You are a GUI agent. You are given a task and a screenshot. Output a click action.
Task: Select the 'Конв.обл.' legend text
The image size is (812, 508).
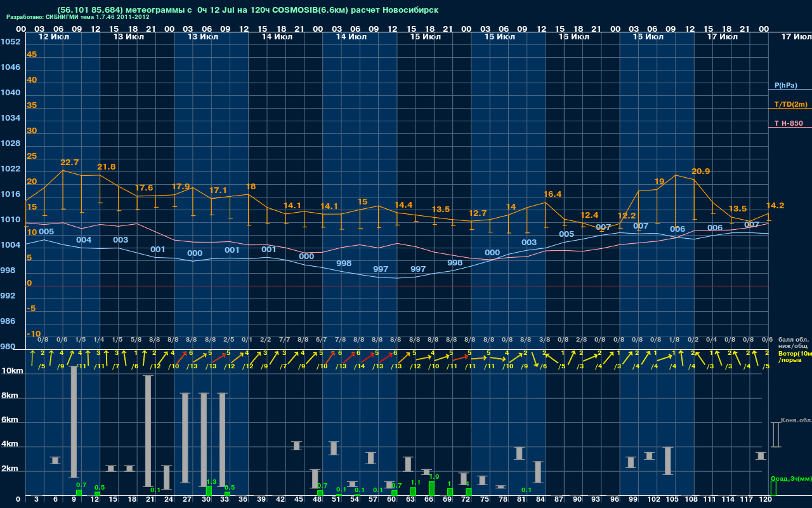796,420
